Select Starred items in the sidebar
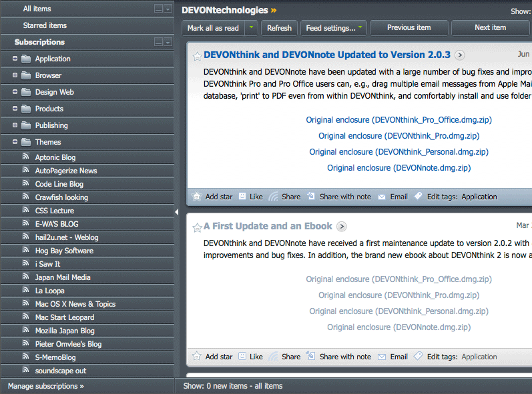532x394 pixels. 45,25
